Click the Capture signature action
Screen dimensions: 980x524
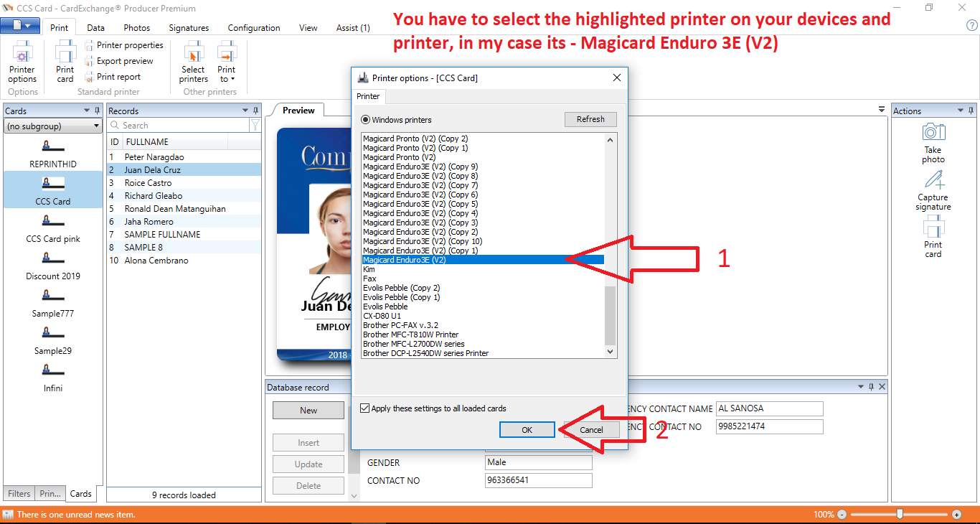click(933, 190)
